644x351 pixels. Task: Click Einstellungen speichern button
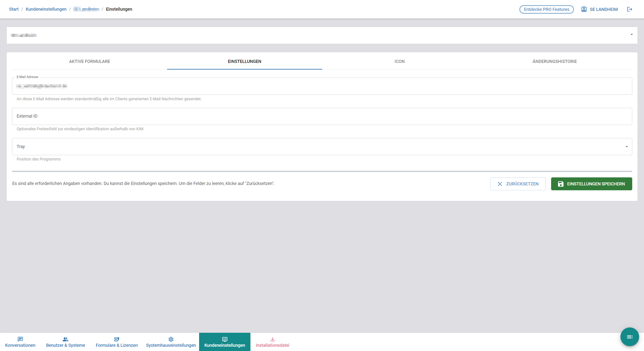pyautogui.click(x=591, y=184)
